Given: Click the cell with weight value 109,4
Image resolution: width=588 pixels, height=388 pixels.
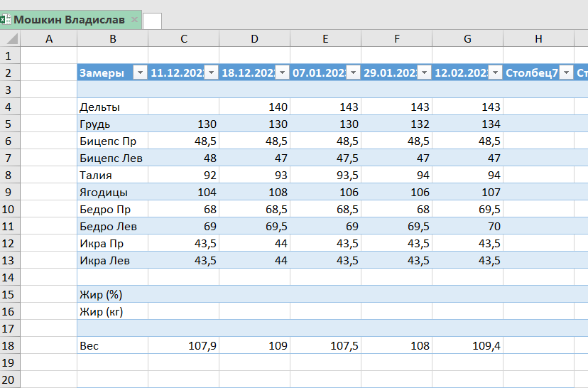Looking at the screenshot, I should (x=467, y=345).
